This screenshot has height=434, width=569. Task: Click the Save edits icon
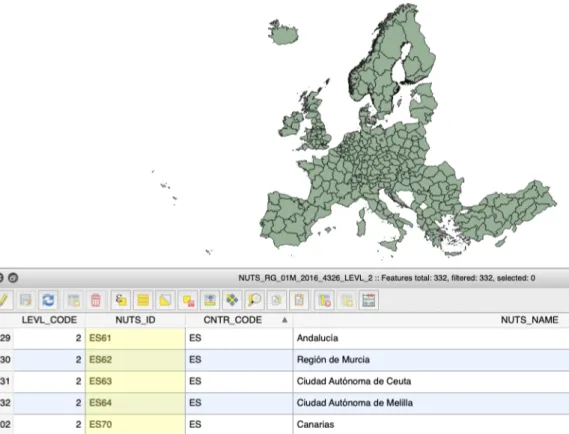coord(26,300)
